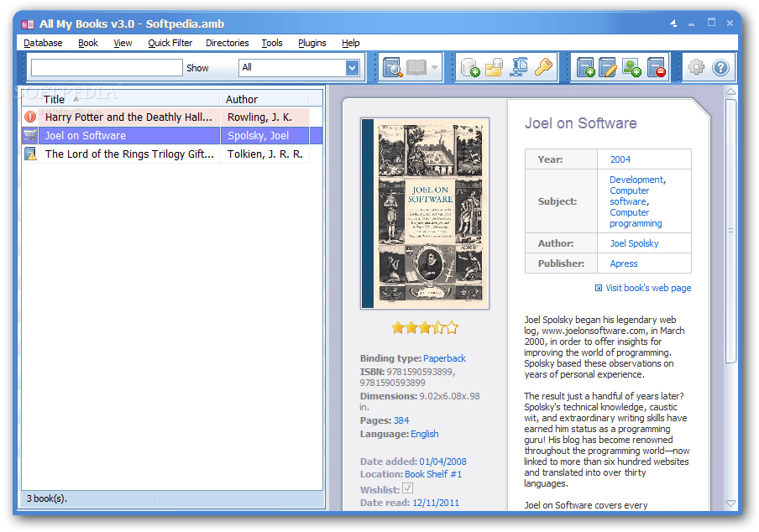759x532 pixels.
Task: Click the quick search input field
Action: [107, 68]
